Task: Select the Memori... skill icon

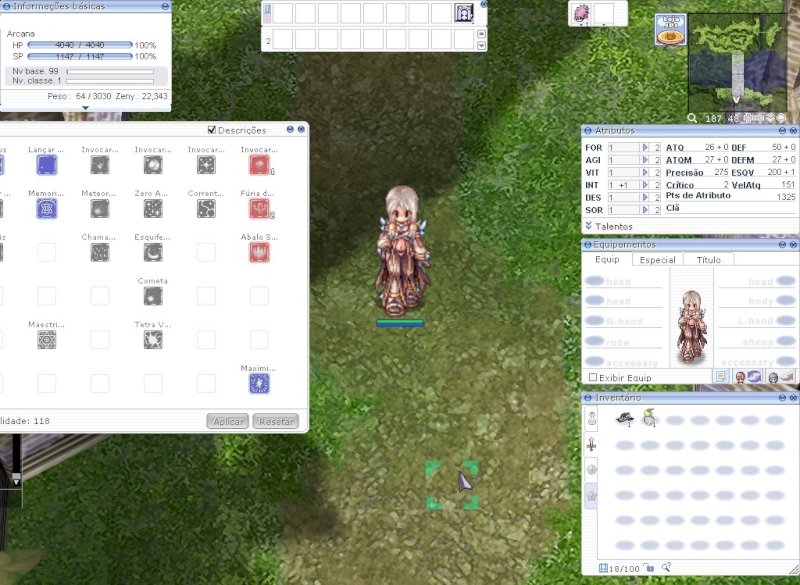Action: click(46, 209)
